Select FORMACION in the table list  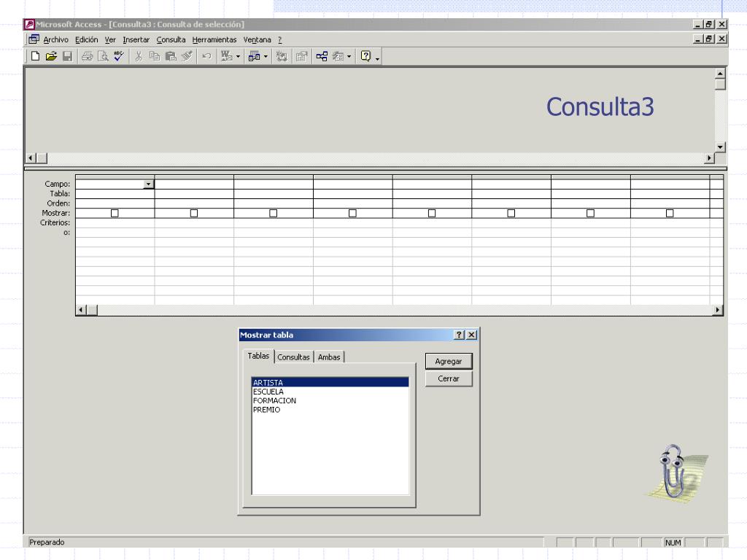click(274, 400)
